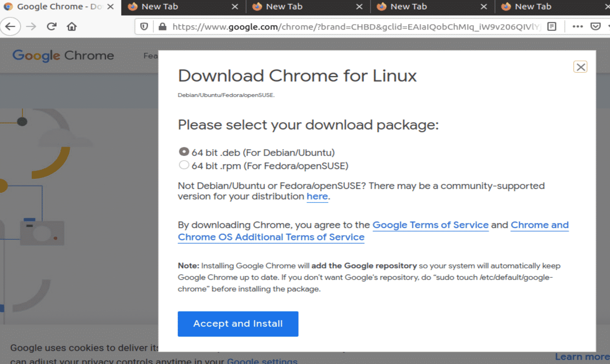Click the Learn more cookies link
The height and width of the screenshot is (364, 610).
(x=582, y=357)
